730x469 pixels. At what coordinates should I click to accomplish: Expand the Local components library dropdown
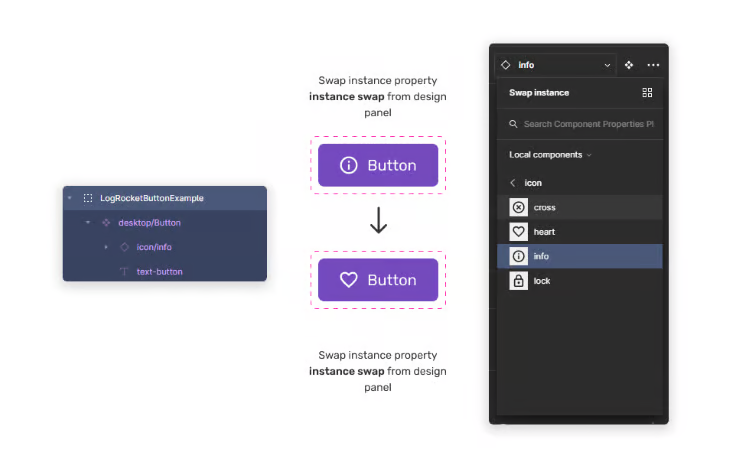pyautogui.click(x=550, y=155)
